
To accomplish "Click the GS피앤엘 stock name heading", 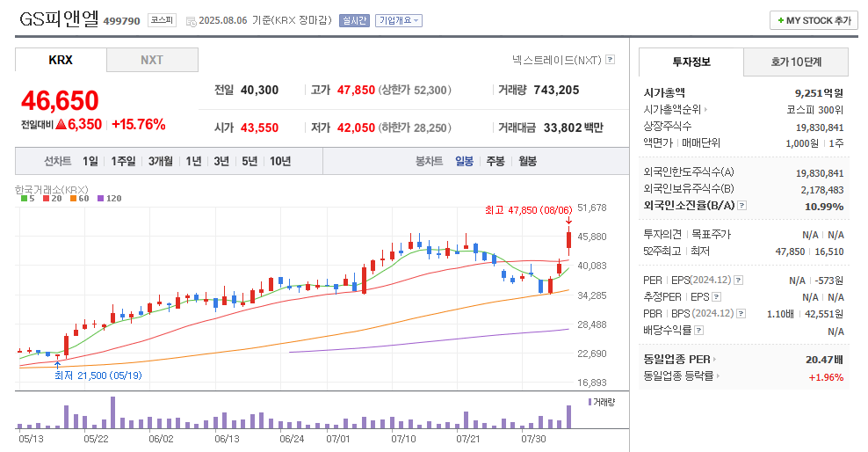I will [x=59, y=19].
